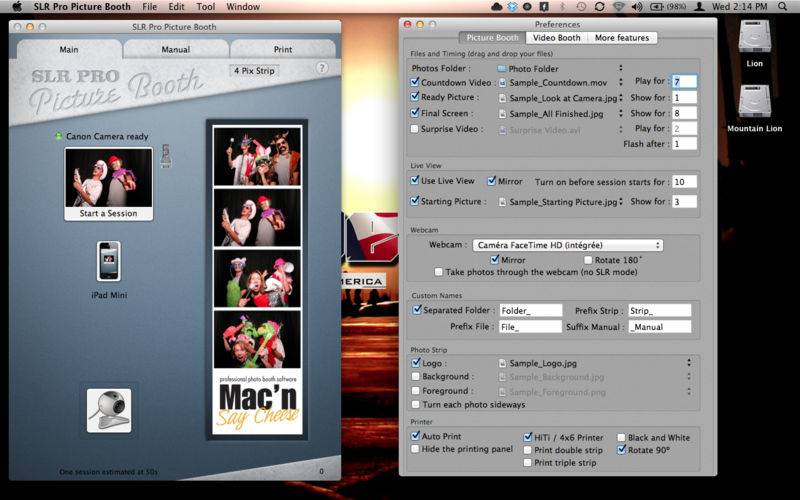Open the Logo file popup arrows

coord(689,363)
